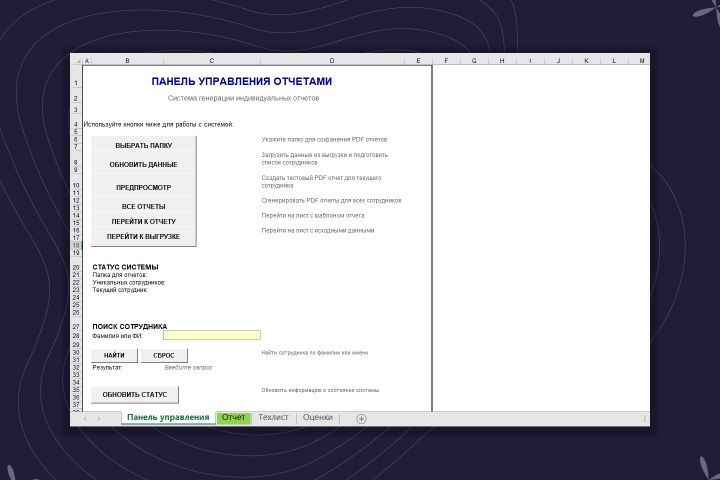Open the green Отчет sheet tab
The image size is (720, 480).
(x=234, y=418)
